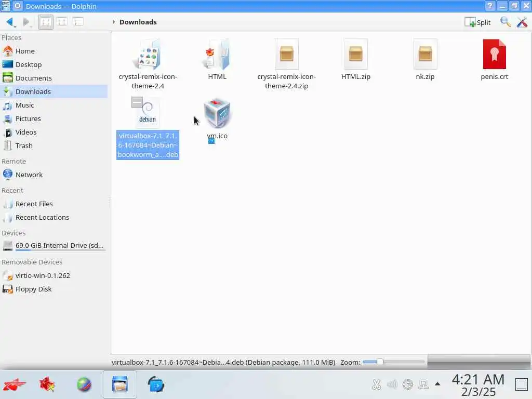Open Trash in the Places panel
This screenshot has height=399, width=532.
[x=54, y=146]
